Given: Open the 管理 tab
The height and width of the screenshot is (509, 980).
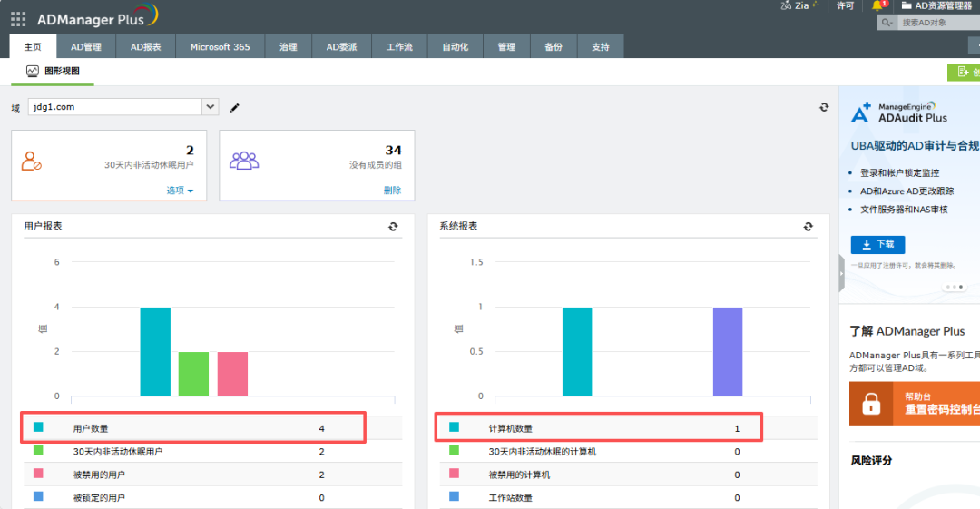Looking at the screenshot, I should [506, 47].
